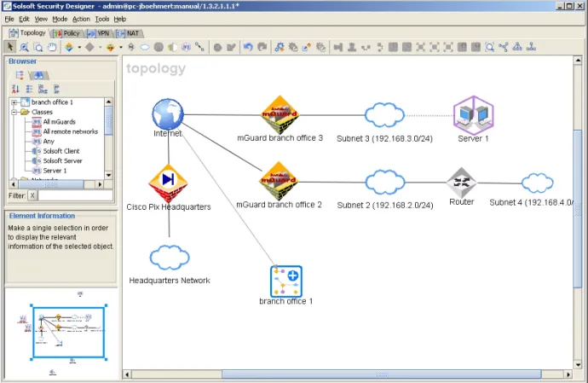Click the add firewall device toolbar icon
The width and height of the screenshot is (588, 383).
[x=69, y=47]
